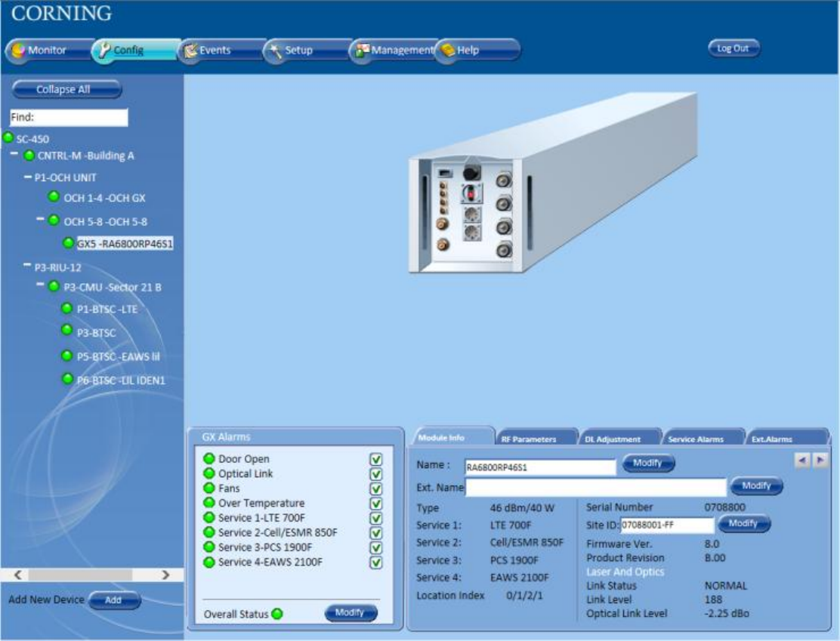This screenshot has width=840, height=641.
Task: Toggle the Over Temperature alarm checkbox
Action: [376, 504]
